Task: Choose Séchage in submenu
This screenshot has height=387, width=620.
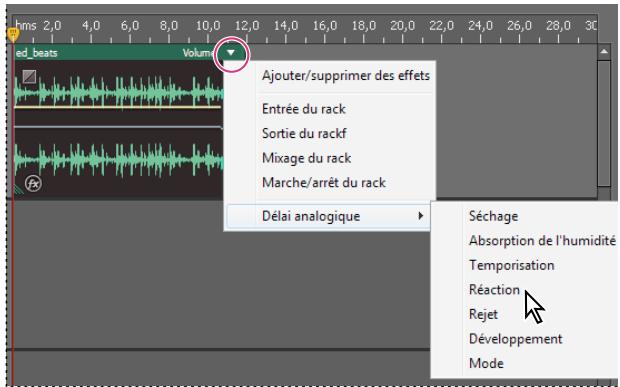Action: click(x=493, y=216)
